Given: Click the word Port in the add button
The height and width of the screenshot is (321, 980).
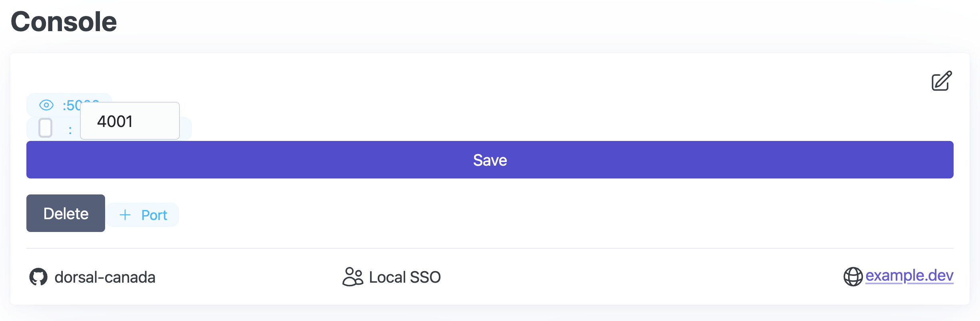Looking at the screenshot, I should click(154, 215).
